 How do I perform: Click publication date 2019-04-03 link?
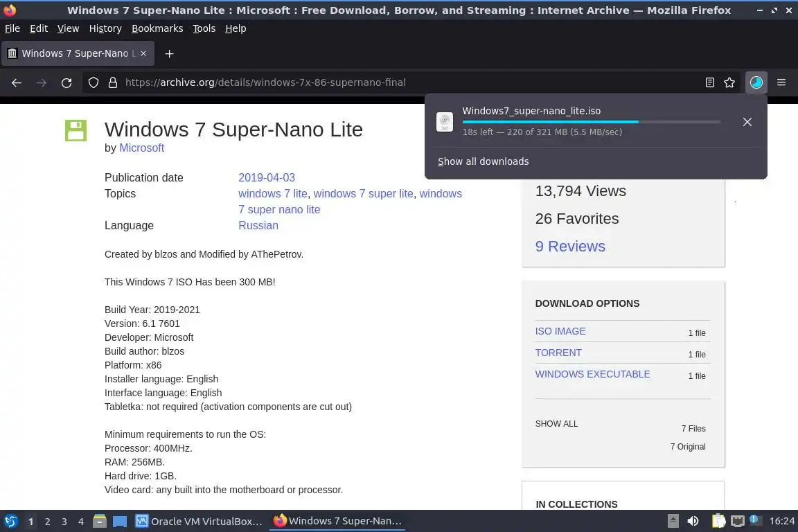267,177
